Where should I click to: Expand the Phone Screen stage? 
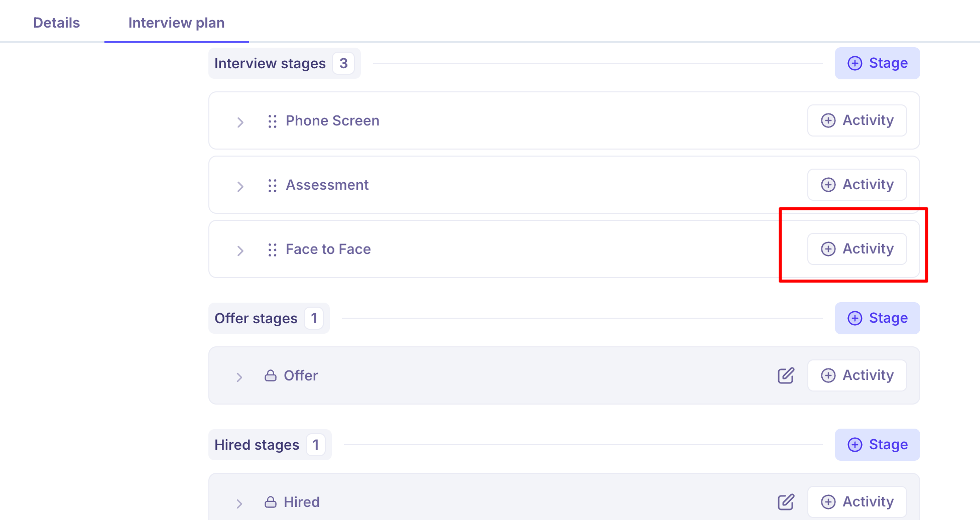[240, 122]
